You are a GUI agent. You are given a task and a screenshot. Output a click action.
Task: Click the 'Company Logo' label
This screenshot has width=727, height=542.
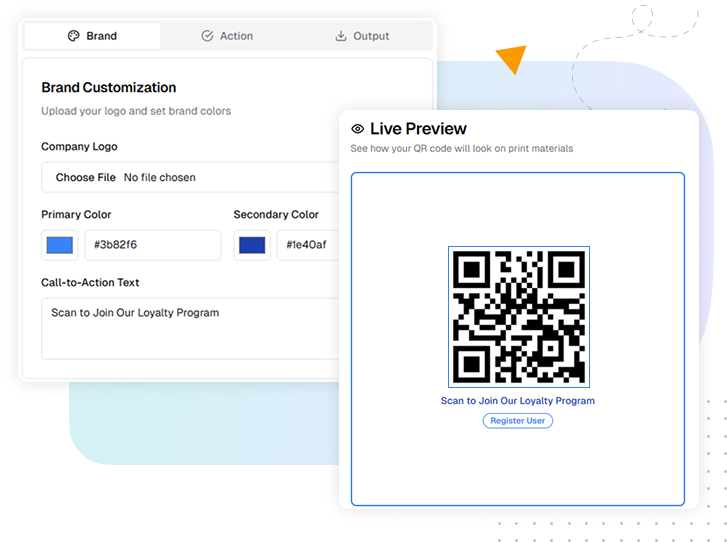[79, 147]
